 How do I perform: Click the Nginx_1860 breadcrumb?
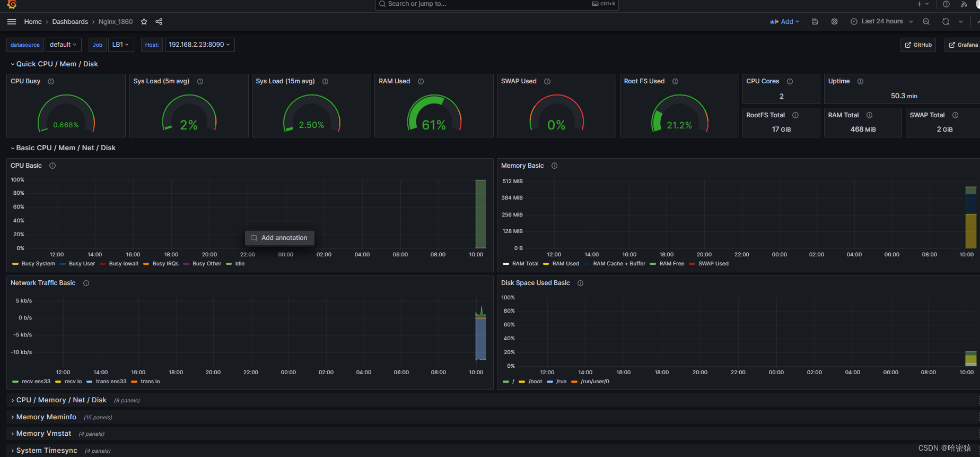[x=116, y=22]
